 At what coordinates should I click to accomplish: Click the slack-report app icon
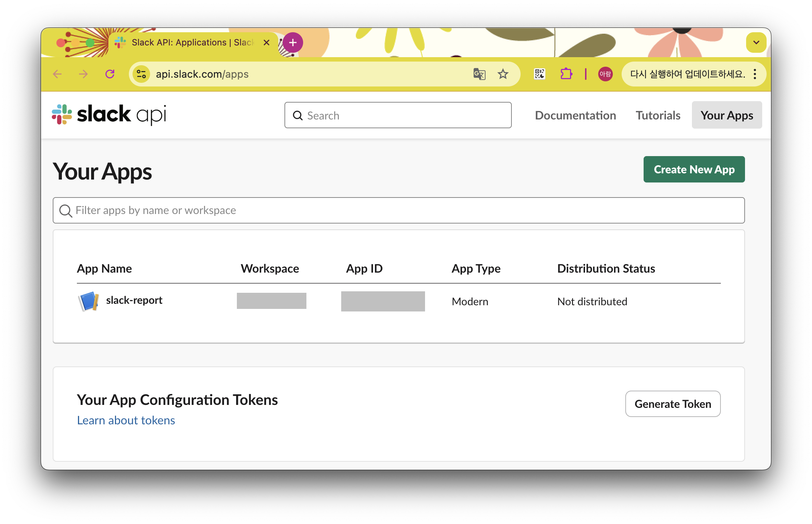coord(89,301)
